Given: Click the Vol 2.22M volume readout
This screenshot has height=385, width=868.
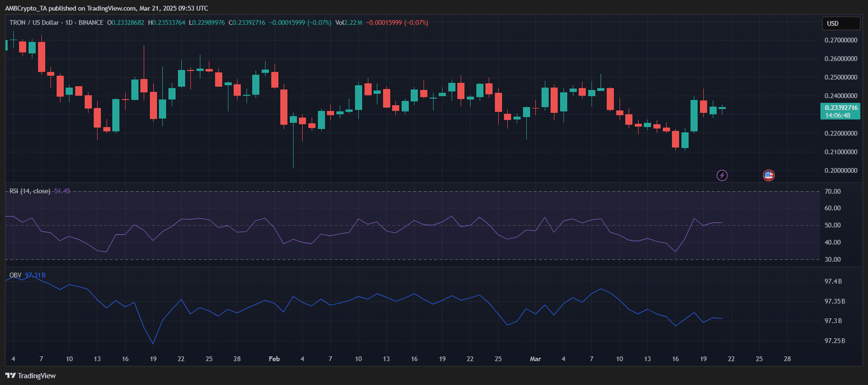Looking at the screenshot, I should [348, 23].
